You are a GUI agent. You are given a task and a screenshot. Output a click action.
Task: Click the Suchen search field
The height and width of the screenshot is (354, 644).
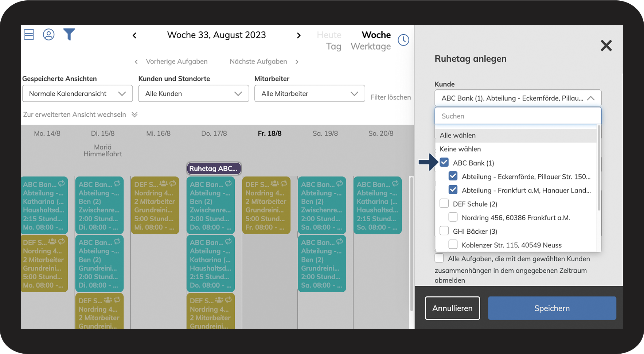(518, 116)
